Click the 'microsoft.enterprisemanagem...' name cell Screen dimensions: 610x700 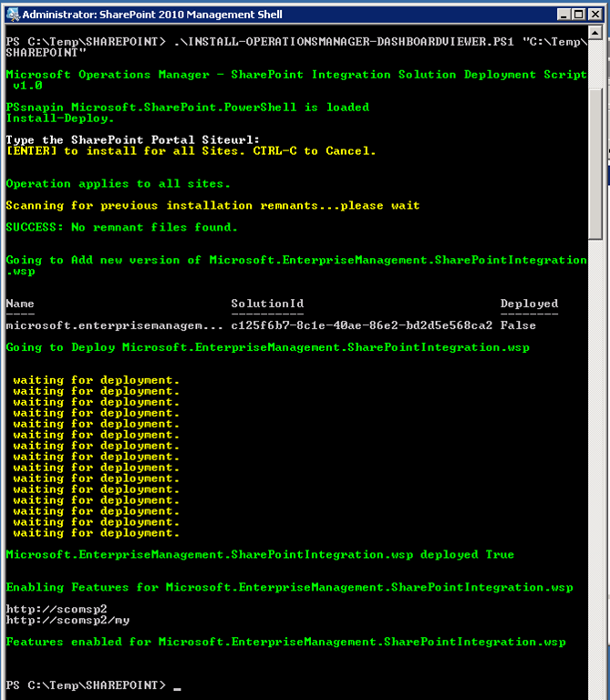114,325
